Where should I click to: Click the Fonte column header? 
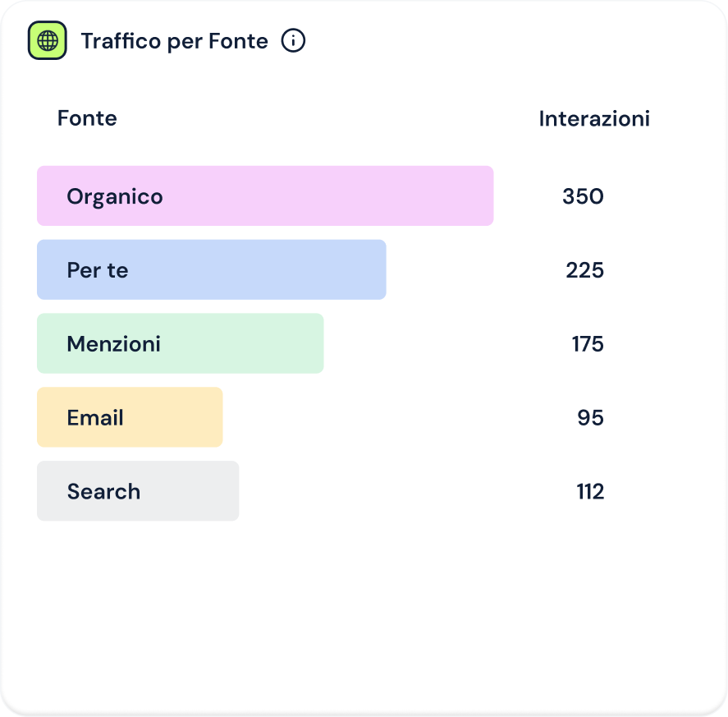pos(87,118)
